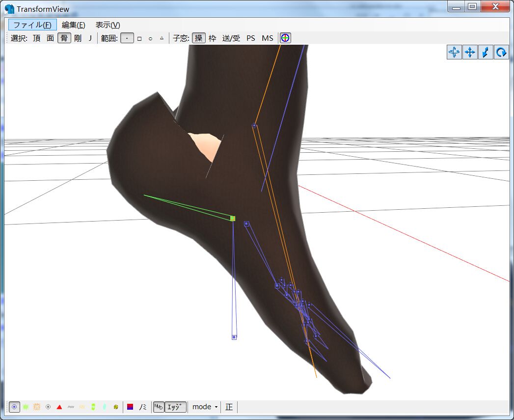Click the red triangle display icon
Screen dimensions: 514x420
point(59,407)
